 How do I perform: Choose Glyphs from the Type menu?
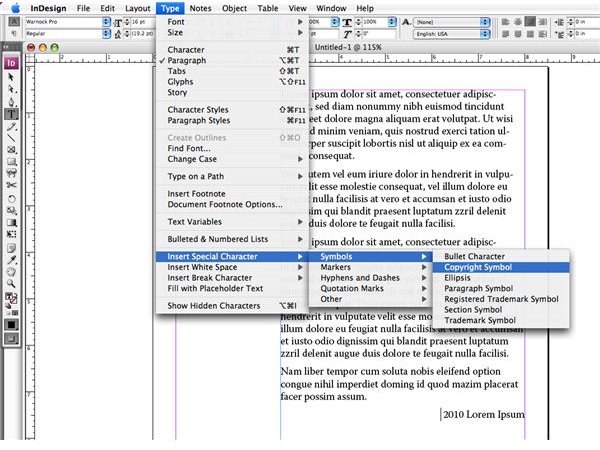coord(232,82)
